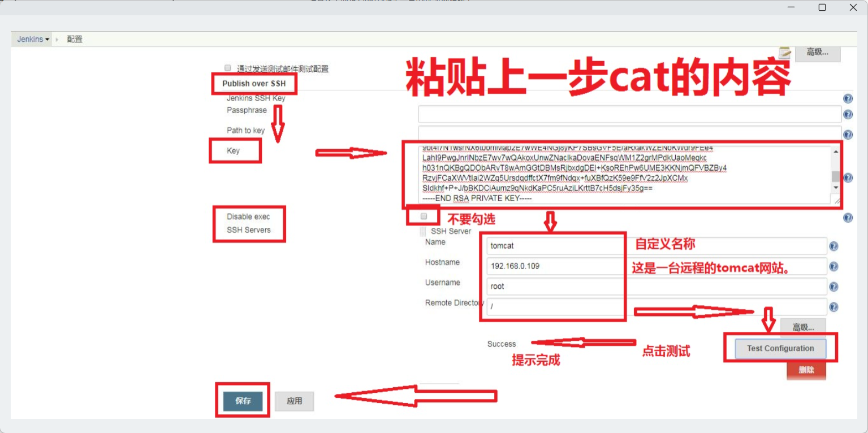This screenshot has width=868, height=433.
Task: Maximize the browser window
Action: 822,7
